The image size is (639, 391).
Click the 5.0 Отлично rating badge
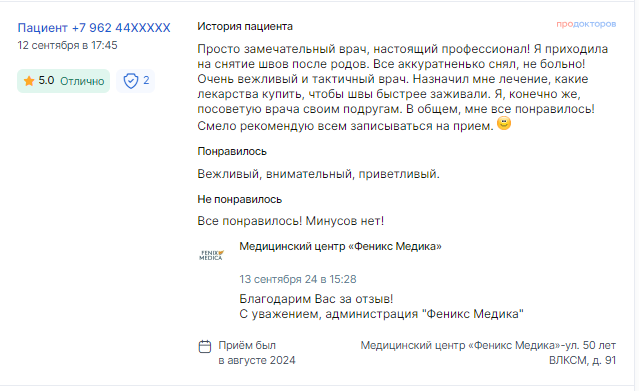pos(64,81)
